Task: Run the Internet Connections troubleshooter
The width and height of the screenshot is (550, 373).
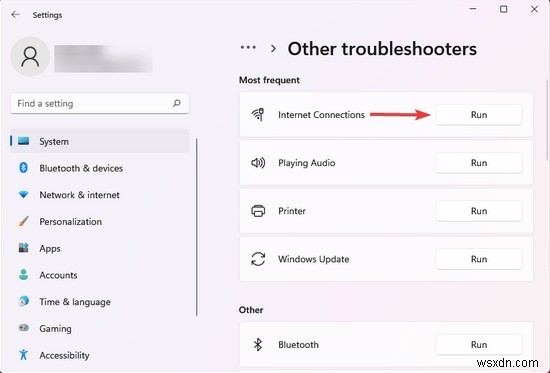Action: point(479,115)
